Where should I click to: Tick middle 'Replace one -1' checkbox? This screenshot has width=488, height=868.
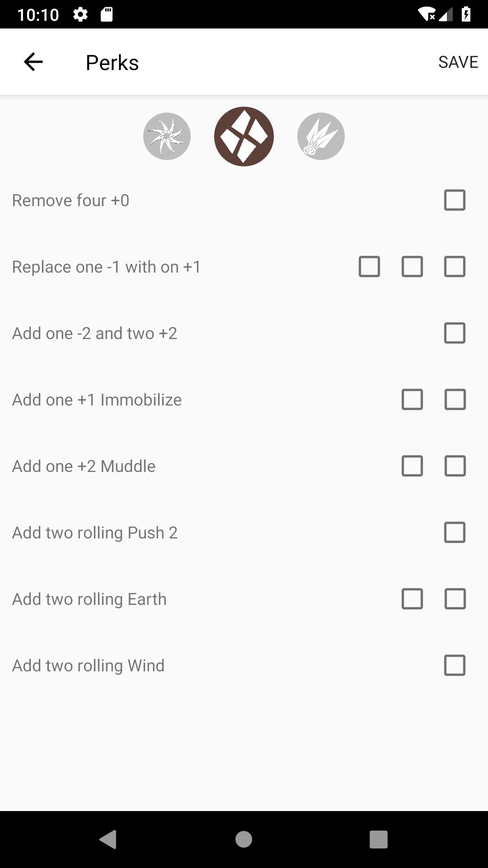[x=412, y=267]
